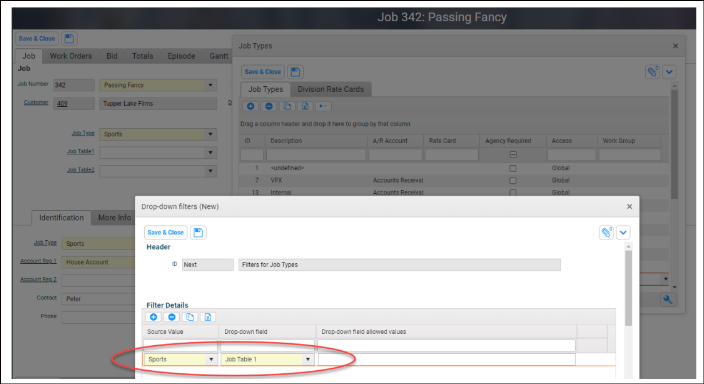Screen dimensions: 704x384
Task: Open the Identification tab
Action: (x=62, y=218)
